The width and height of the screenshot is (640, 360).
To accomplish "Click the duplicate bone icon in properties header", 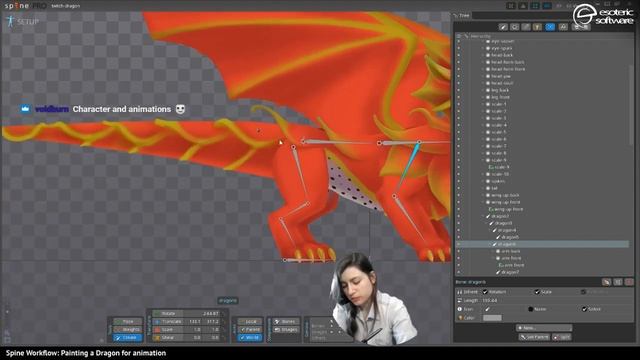I will pyautogui.click(x=606, y=282).
